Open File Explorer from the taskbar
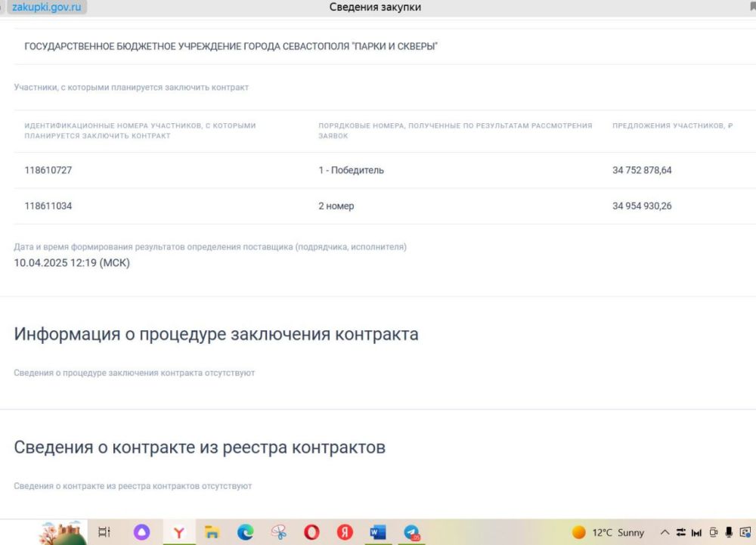 (212, 532)
